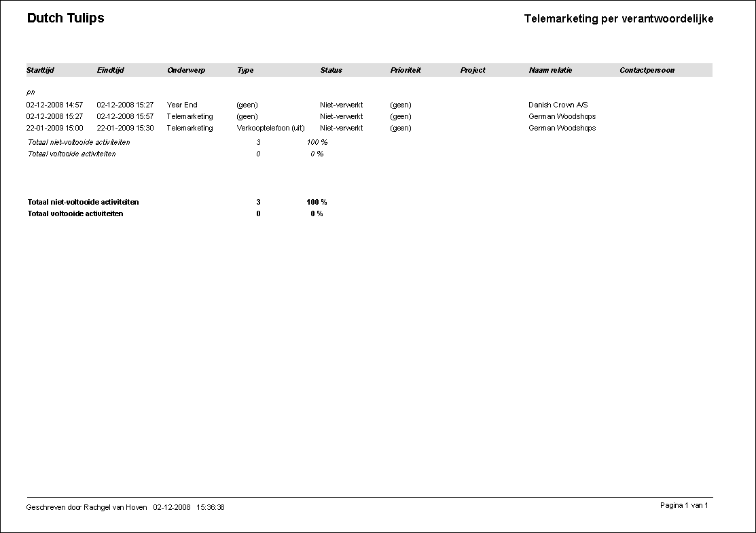Click the 'pn' group label

point(31,92)
